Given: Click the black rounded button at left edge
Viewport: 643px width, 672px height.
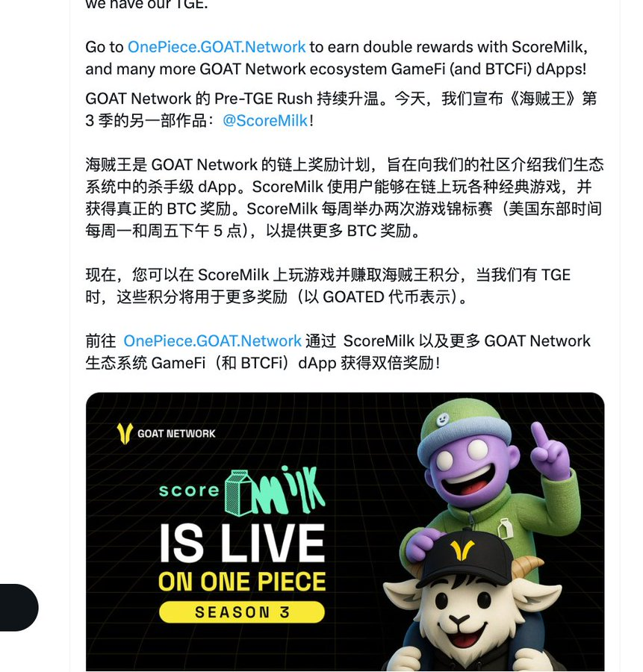Looking at the screenshot, I should click(19, 607).
